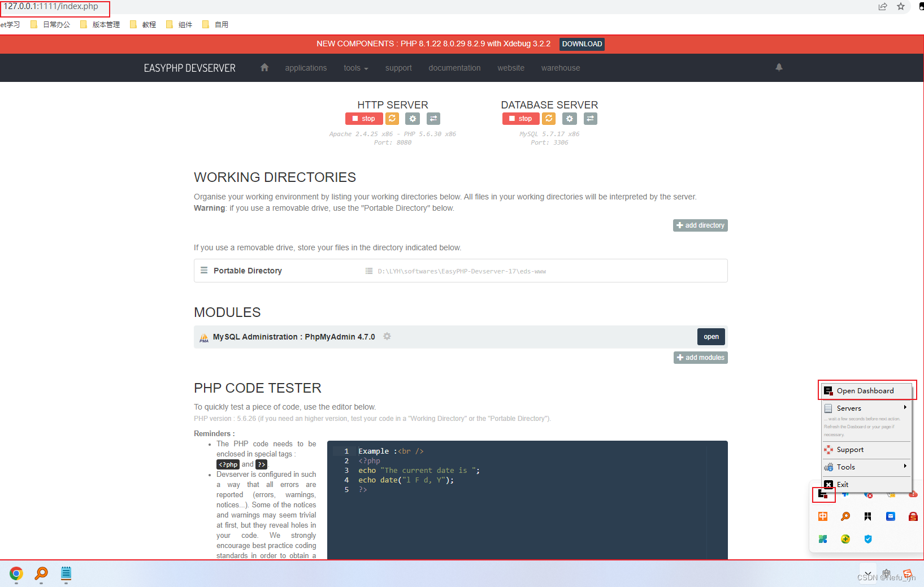Open the 日常办公 bookmarks folder

point(51,24)
